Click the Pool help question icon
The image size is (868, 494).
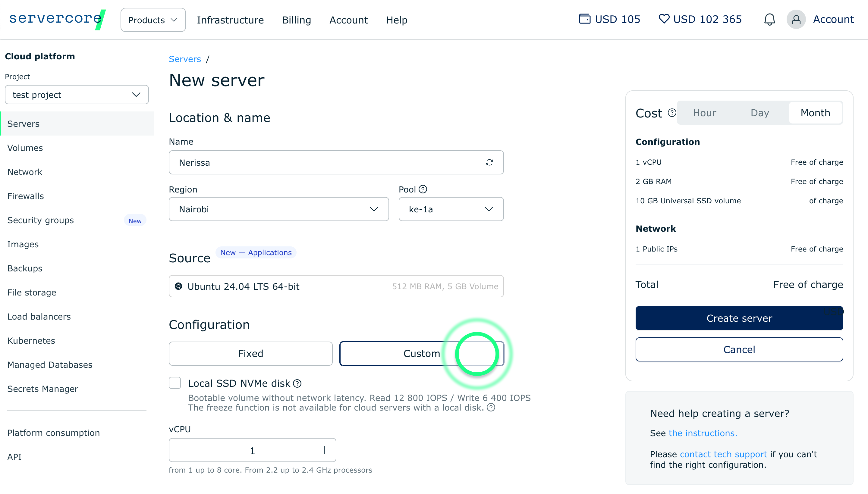[x=423, y=189]
